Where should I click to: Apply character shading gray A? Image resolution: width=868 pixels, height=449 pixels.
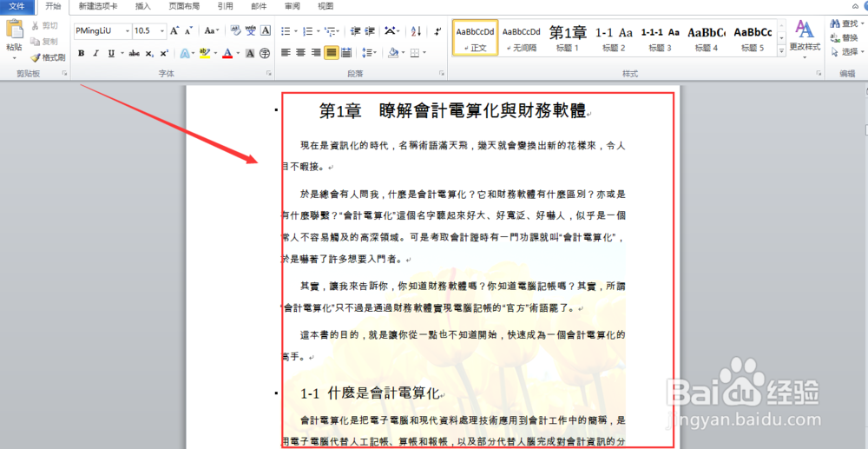pyautogui.click(x=250, y=54)
